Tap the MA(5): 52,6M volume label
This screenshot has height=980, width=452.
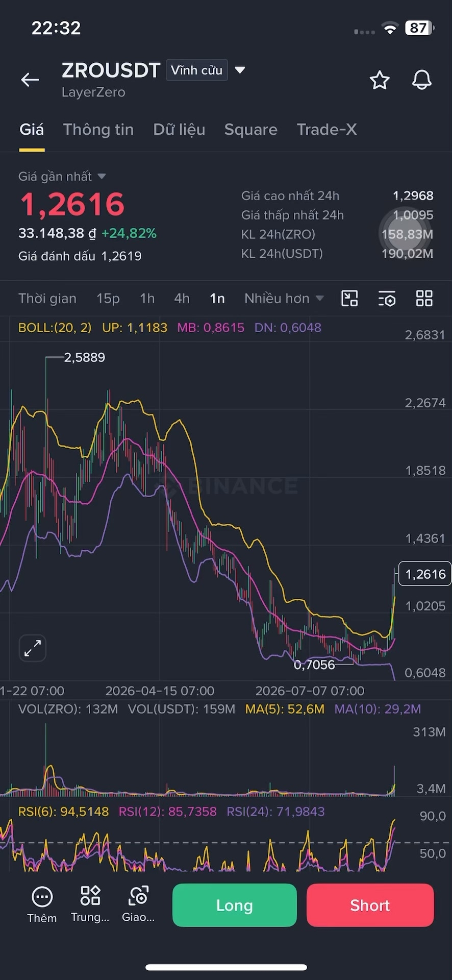285,709
